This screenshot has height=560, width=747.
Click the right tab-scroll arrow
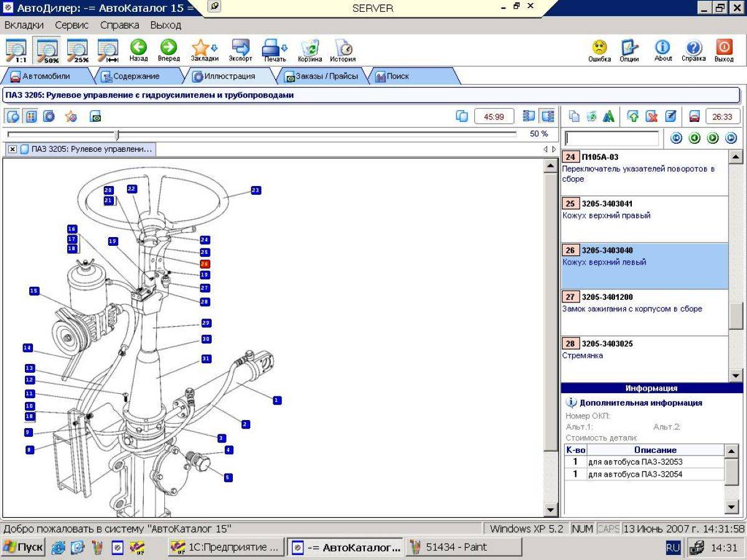tap(554, 149)
